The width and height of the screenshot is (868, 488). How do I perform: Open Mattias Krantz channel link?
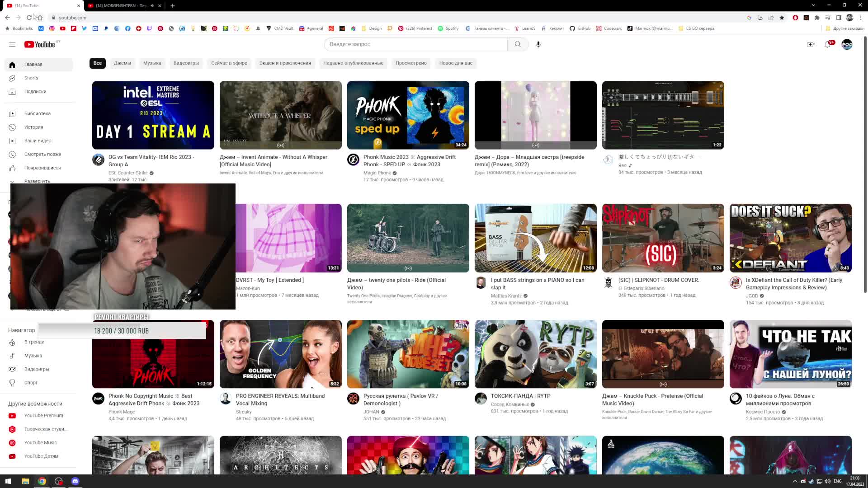point(506,296)
